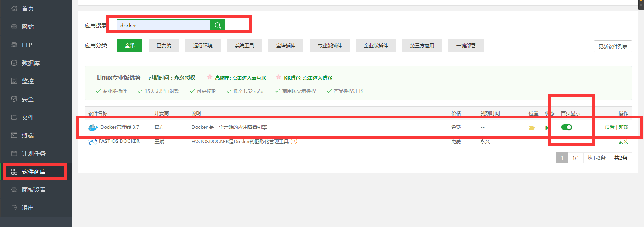Click the green search magnifier button
This screenshot has width=644, height=227.
217,25
